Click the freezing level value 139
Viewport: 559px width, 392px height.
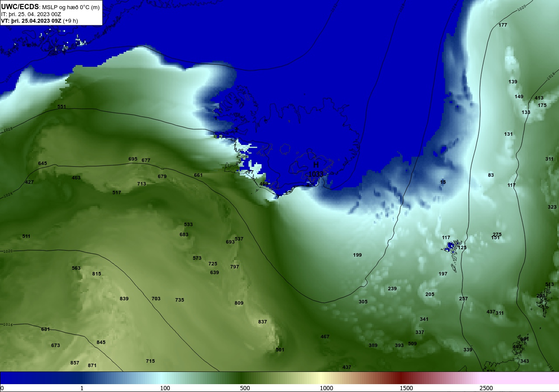[x=513, y=82]
